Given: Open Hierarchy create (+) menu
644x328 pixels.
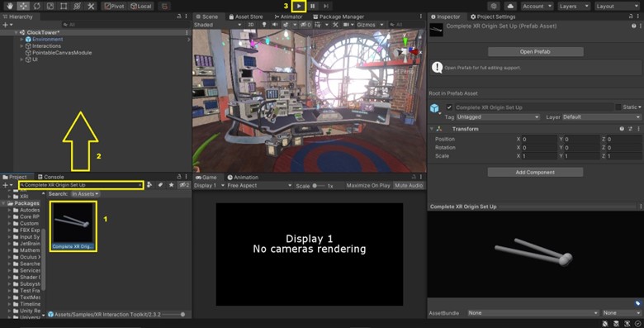Looking at the screenshot, I should [7, 25].
